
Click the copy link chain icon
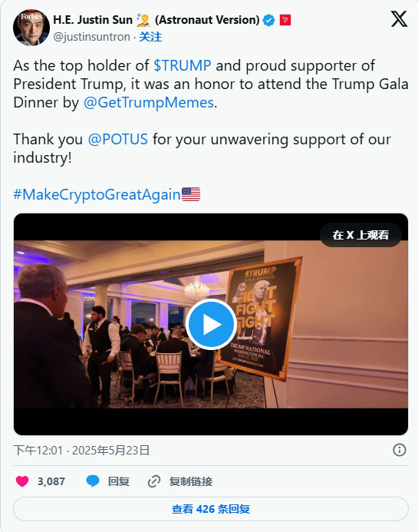coord(154,481)
